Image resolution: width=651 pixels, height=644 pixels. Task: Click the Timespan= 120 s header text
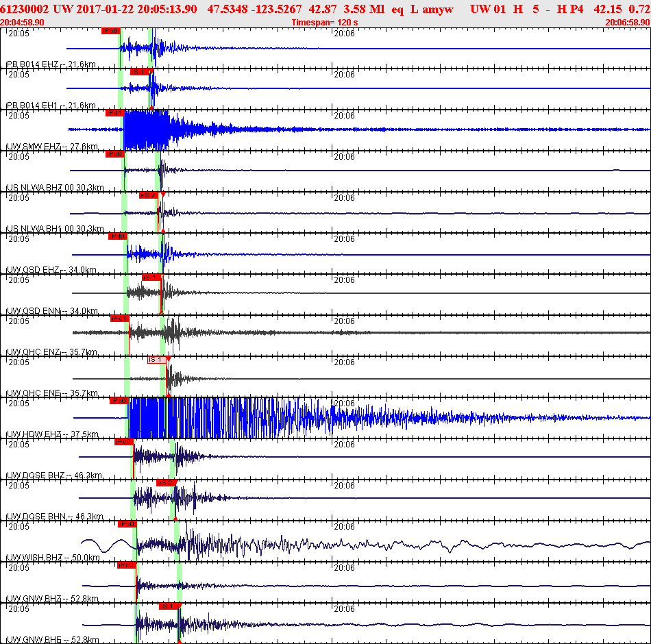pos(325,23)
